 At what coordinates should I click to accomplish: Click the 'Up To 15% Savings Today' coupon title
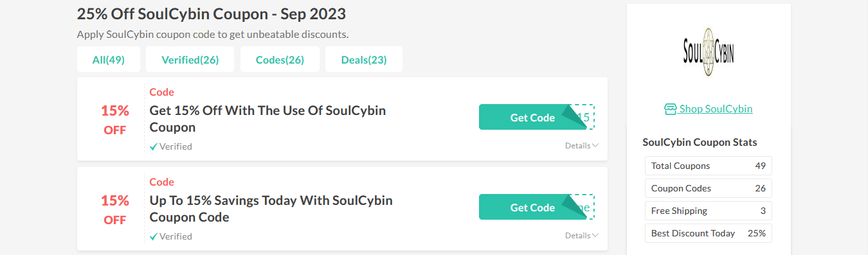click(x=271, y=209)
